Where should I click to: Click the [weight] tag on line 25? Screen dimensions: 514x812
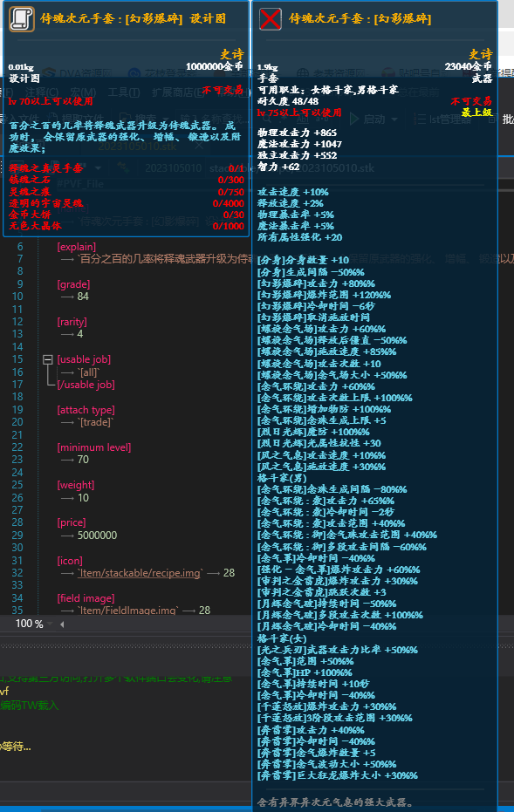[76, 485]
